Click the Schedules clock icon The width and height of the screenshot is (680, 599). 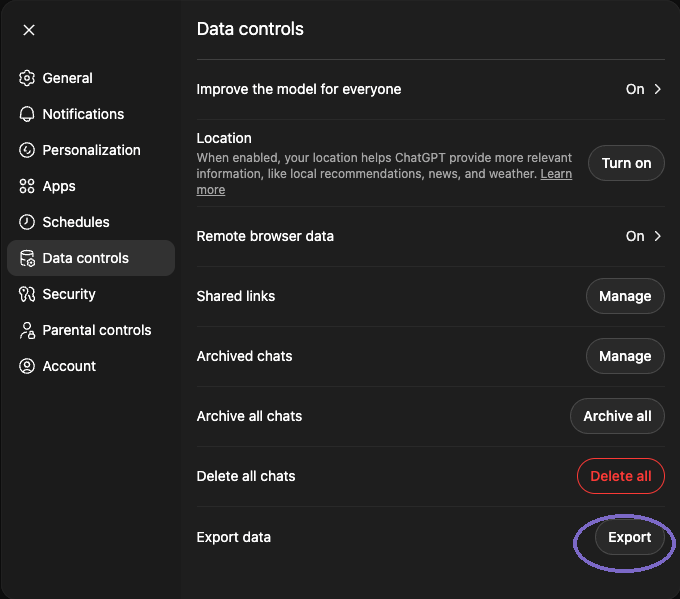[27, 222]
